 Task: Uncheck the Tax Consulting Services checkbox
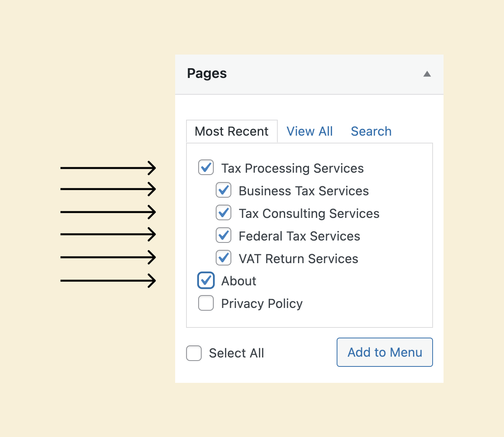point(224,212)
